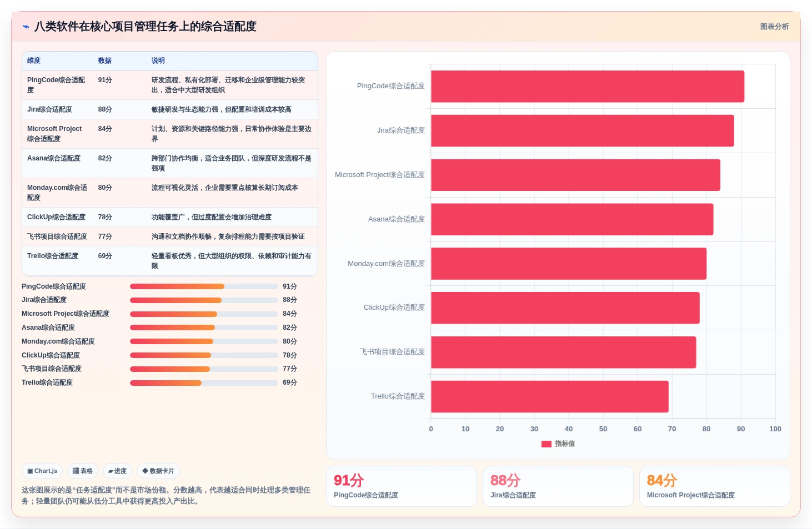Click the 78分 value in the table
The image size is (812, 529).
point(105,218)
